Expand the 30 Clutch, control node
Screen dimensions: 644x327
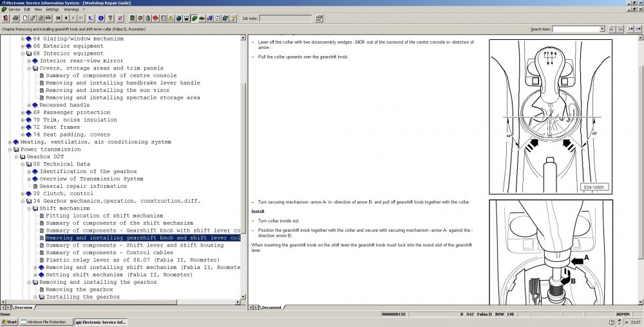point(23,194)
